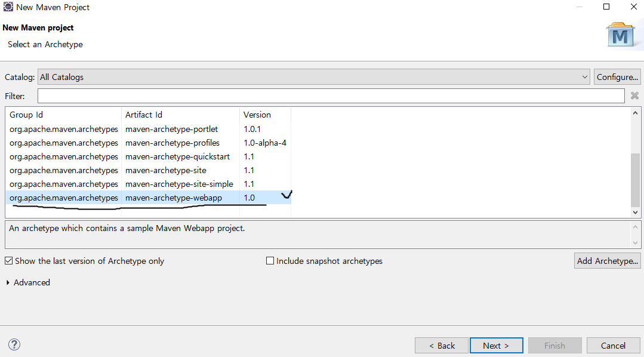
Task: Select the maven-archetype-site row
Action: pos(148,170)
